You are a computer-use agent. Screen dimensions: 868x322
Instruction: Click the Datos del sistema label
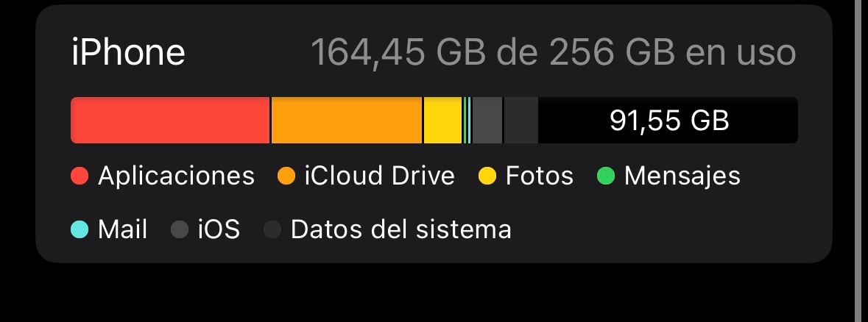[401, 229]
